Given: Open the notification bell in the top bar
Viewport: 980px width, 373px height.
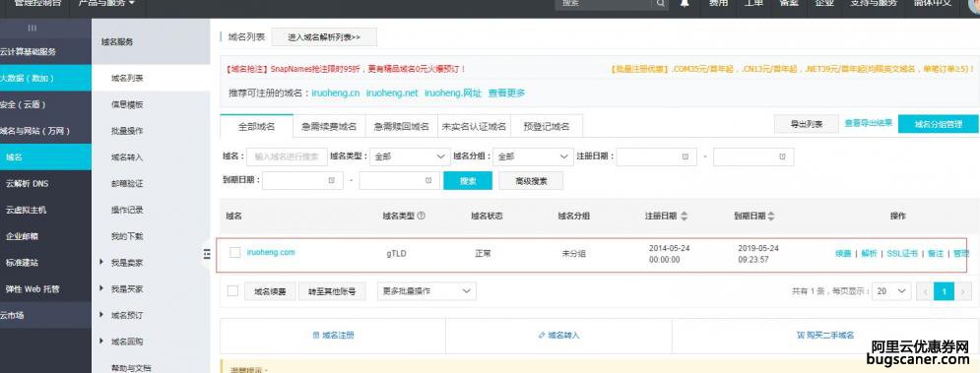Looking at the screenshot, I should (685, 3).
